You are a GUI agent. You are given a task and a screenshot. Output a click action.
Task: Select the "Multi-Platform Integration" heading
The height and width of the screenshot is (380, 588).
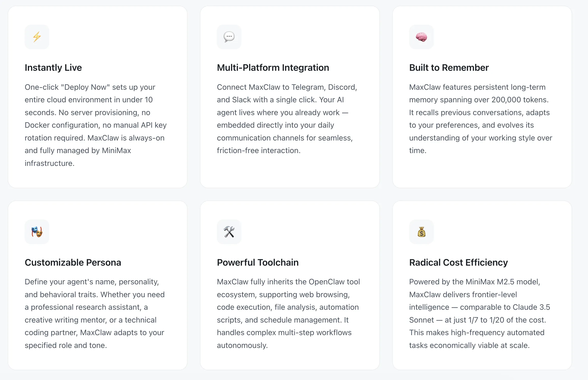pyautogui.click(x=273, y=68)
